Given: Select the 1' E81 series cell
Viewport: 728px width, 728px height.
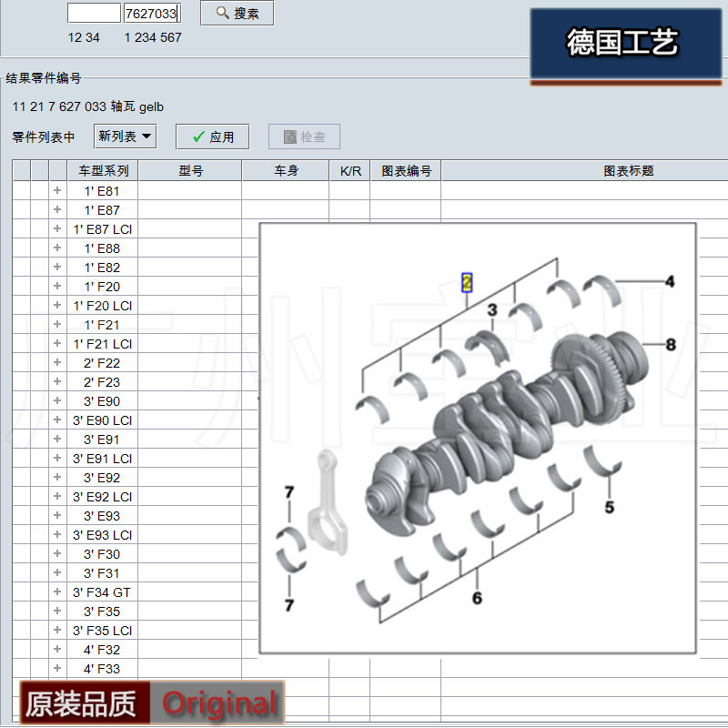Looking at the screenshot, I should [103, 191].
